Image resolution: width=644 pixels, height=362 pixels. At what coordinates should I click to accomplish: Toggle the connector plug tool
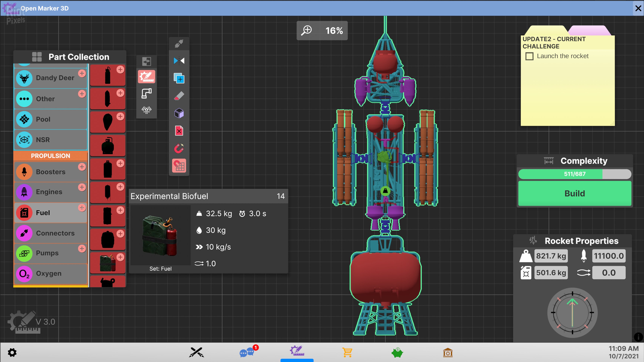tap(179, 44)
